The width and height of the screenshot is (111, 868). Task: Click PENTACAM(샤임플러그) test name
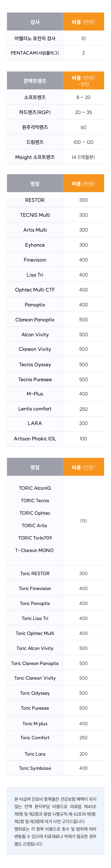click(35, 53)
